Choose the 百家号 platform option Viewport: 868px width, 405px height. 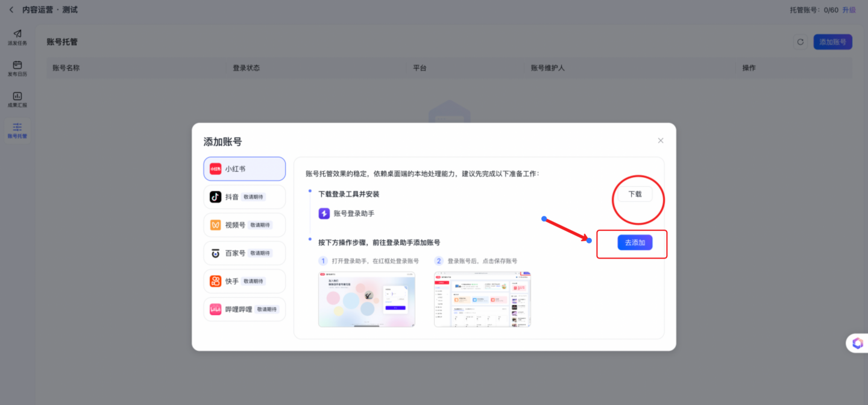click(244, 253)
